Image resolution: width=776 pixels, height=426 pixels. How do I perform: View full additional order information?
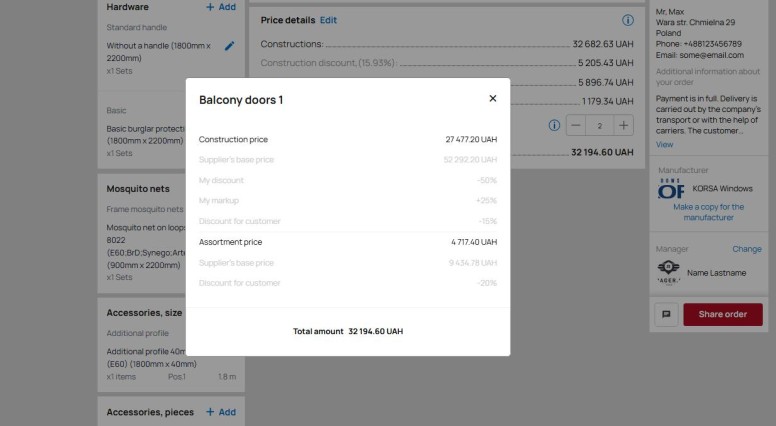pos(664,144)
